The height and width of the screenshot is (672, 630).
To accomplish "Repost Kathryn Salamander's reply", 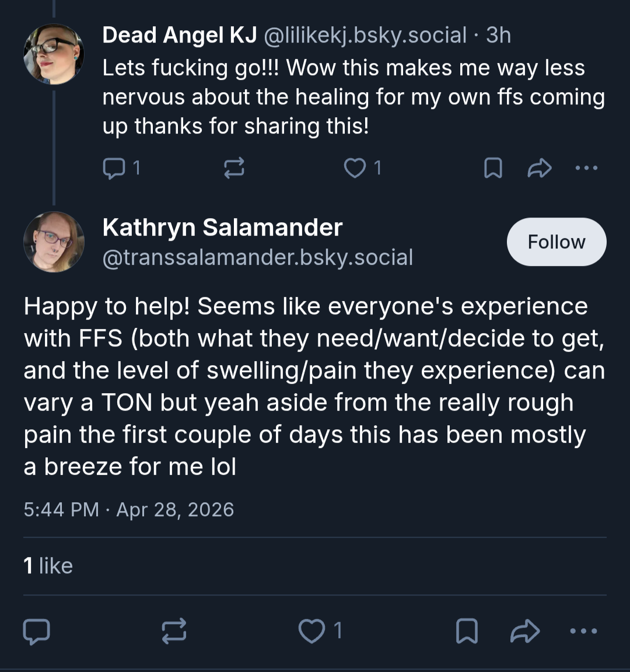I will (174, 631).
